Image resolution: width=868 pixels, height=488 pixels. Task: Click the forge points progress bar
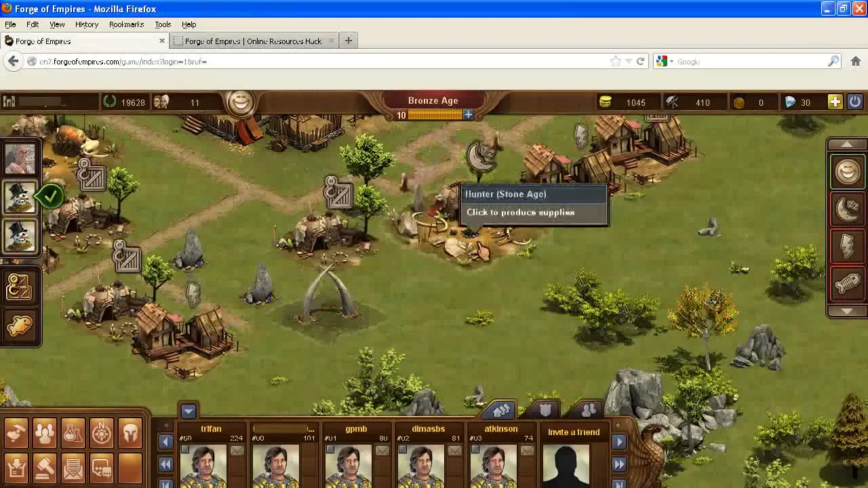(435, 115)
